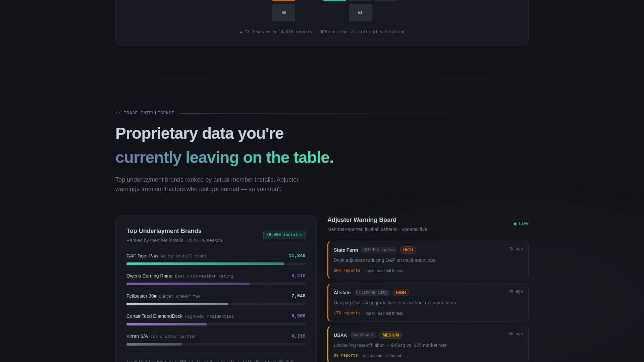This screenshot has height=362, width=644.
Task: Click the 8h ago timestamp
Action: point(516,334)
